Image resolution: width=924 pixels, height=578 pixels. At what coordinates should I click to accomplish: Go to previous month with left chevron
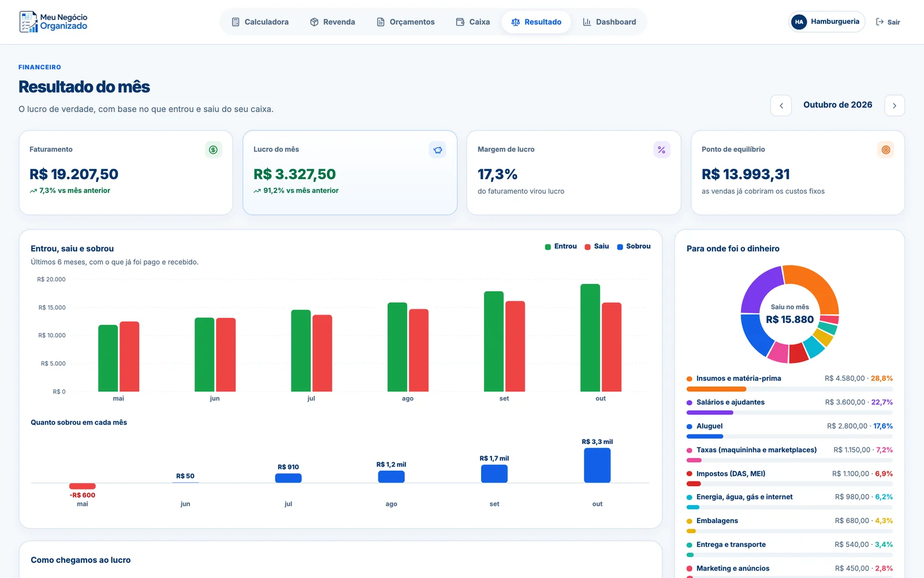tap(781, 106)
